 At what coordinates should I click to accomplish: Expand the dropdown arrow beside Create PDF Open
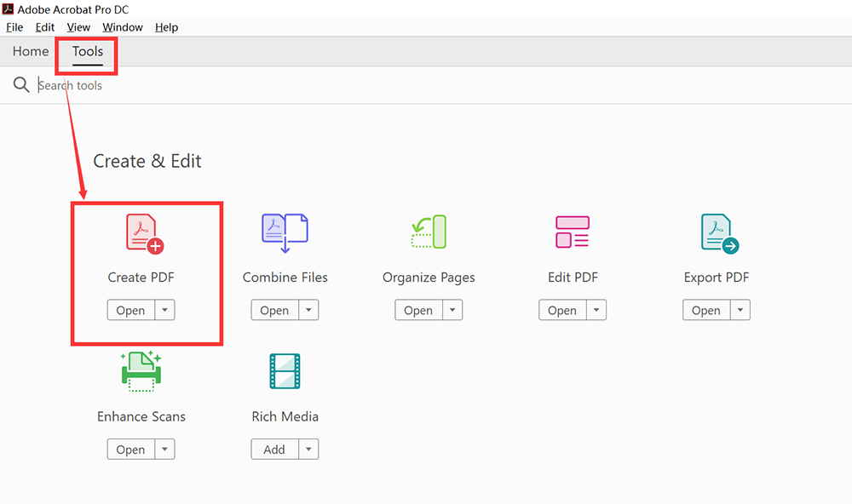pyautogui.click(x=164, y=310)
